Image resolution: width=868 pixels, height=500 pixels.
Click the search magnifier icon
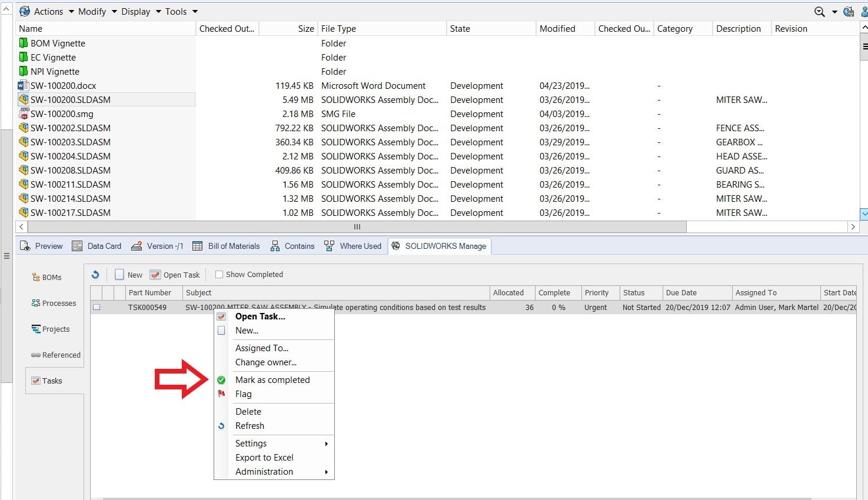[x=819, y=12]
